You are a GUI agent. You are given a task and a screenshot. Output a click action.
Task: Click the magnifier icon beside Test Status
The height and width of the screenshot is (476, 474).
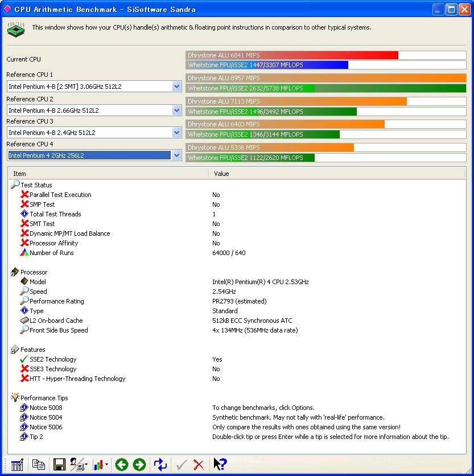click(x=15, y=184)
